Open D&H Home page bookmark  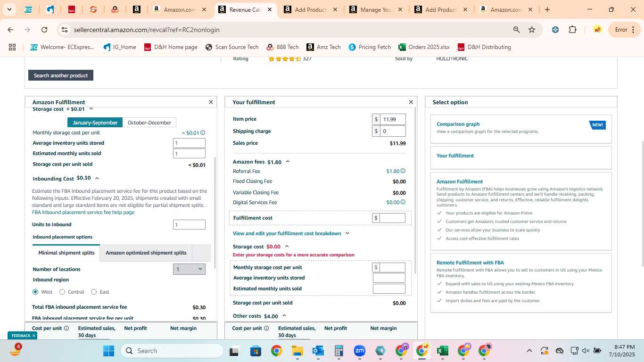coord(171,47)
